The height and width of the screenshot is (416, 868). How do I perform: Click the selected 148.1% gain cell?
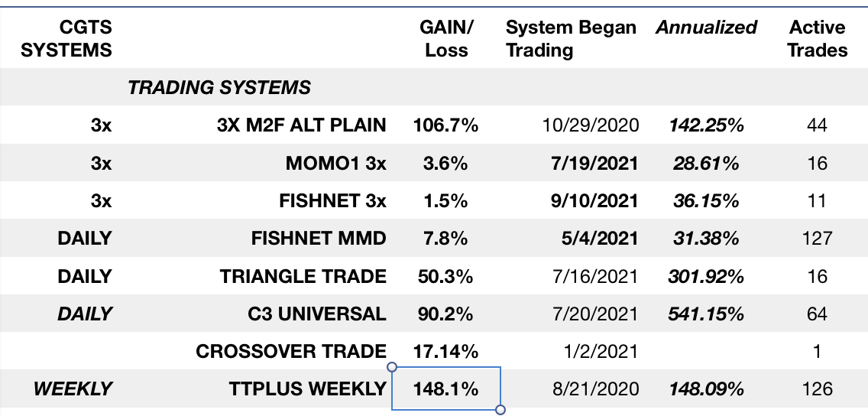445,388
